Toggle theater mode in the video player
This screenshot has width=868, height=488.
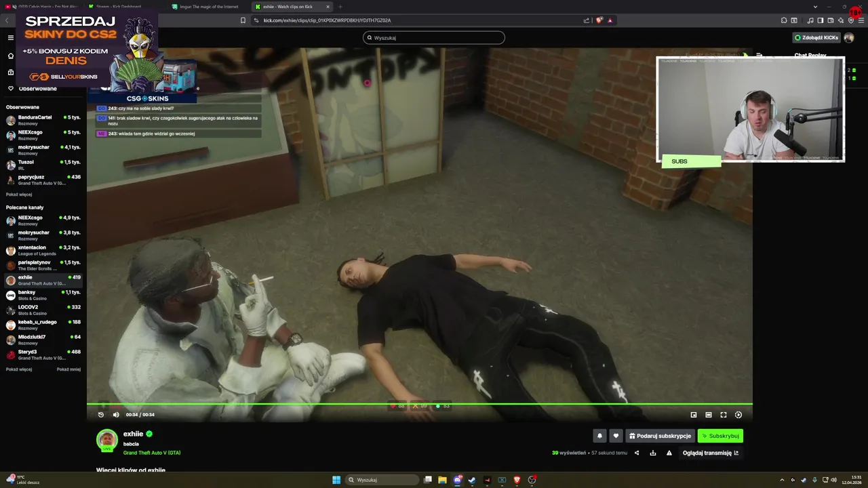pos(709,415)
